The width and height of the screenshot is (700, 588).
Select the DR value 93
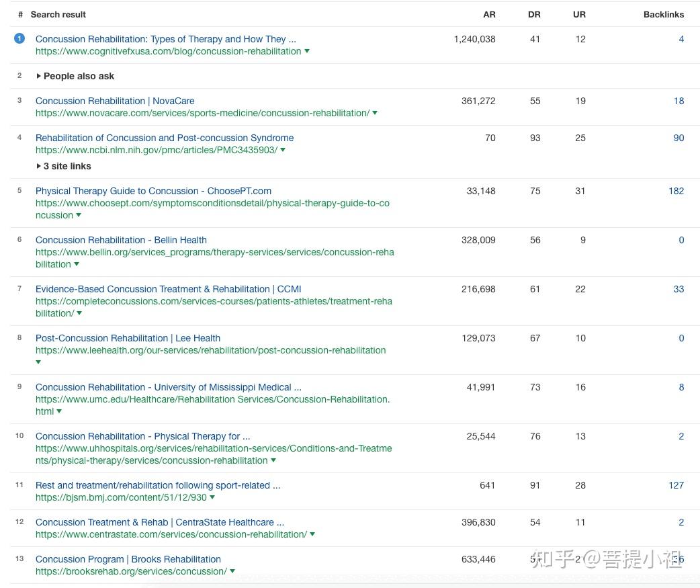[x=535, y=138]
